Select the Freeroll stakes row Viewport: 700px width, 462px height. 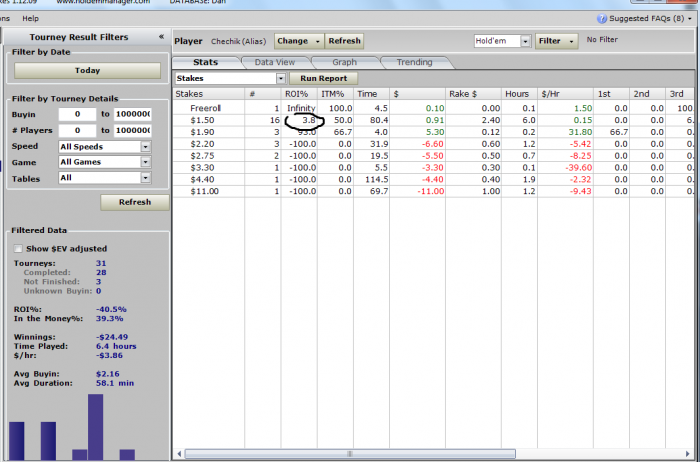[433, 108]
